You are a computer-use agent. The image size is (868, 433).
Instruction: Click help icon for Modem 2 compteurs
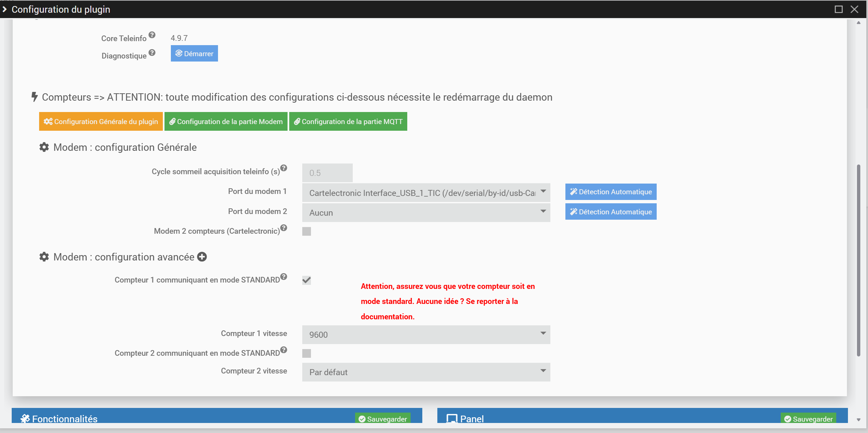(x=284, y=228)
